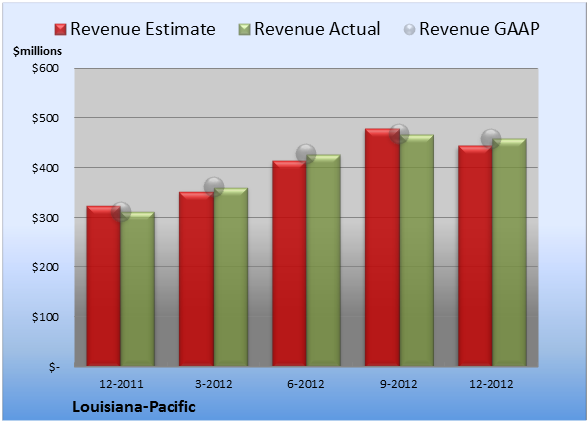588x422 pixels.
Task: Click the $millions axis unit label
Action: (37, 51)
